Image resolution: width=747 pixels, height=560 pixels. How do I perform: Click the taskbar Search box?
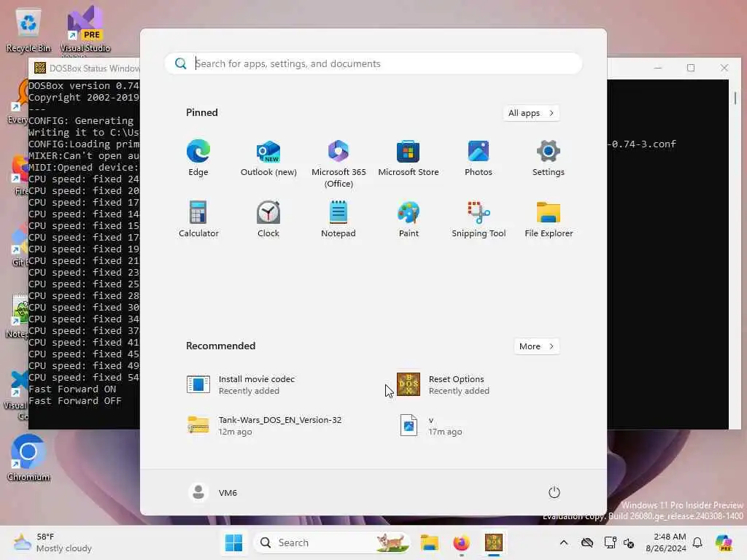coord(332,542)
